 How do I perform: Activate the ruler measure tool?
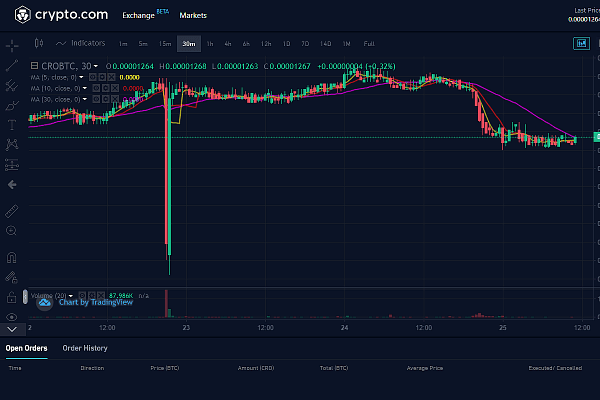[11, 211]
